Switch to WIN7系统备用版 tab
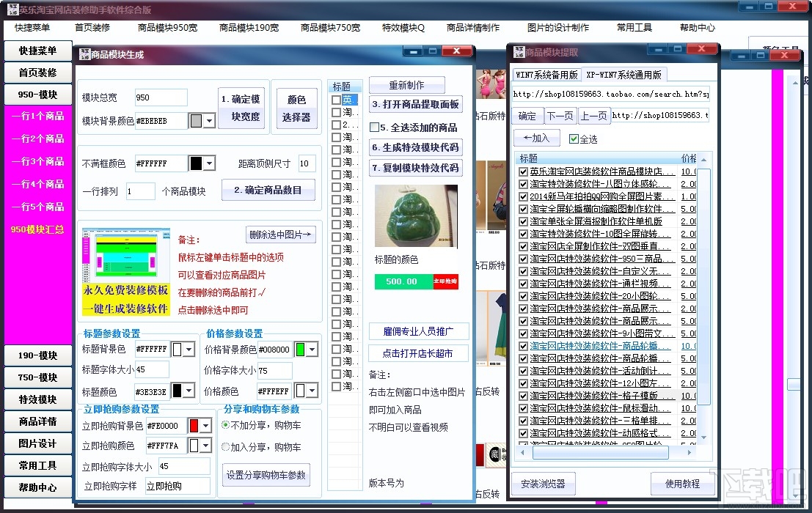The image size is (812, 513). click(x=546, y=75)
